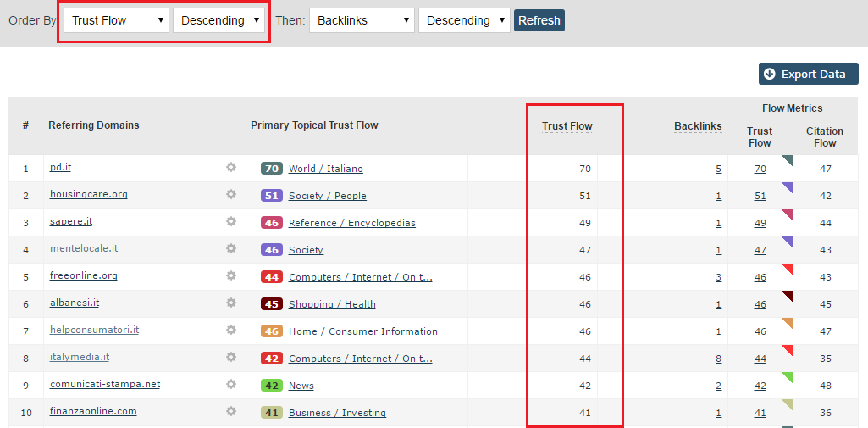The width and height of the screenshot is (868, 428).
Task: Open settings gear for finanzaonline.com
Action: (x=231, y=411)
